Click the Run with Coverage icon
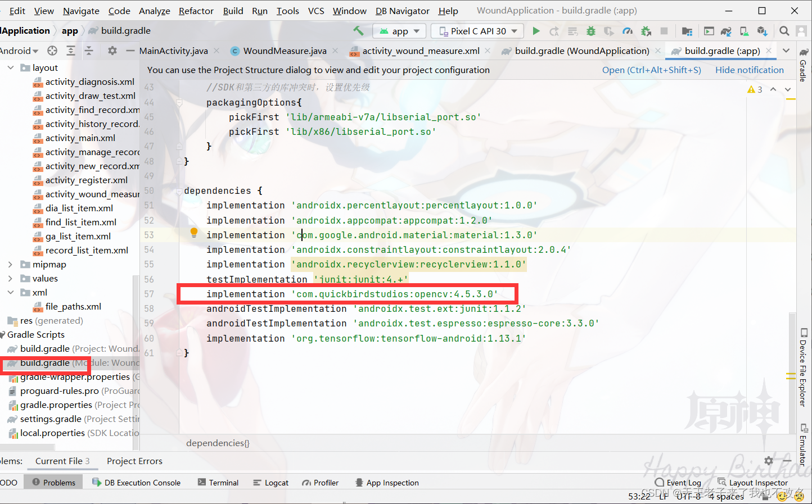This screenshot has width=812, height=504. coord(609,31)
